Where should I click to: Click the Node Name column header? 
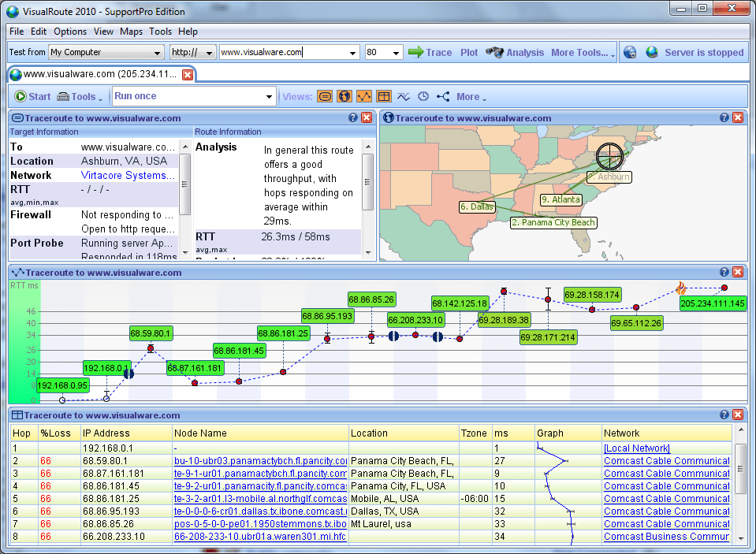[x=260, y=433]
